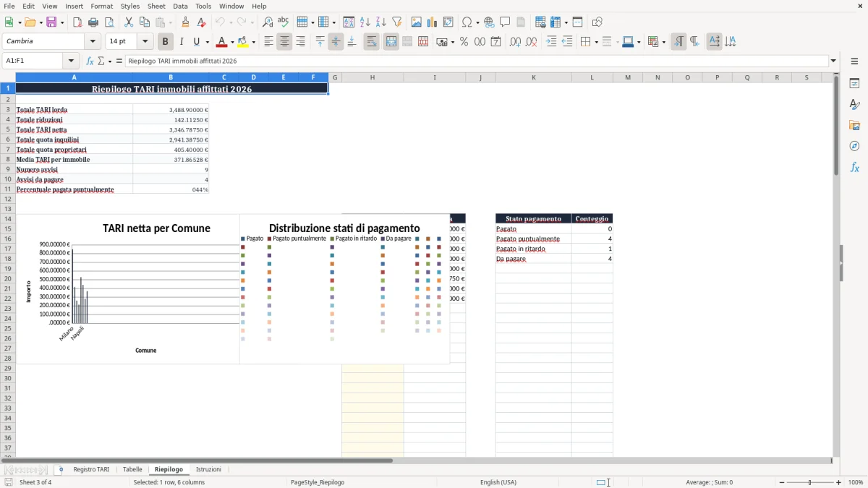Toggle Italic formatting button
Screen dimensions: 868x488
coord(182,42)
